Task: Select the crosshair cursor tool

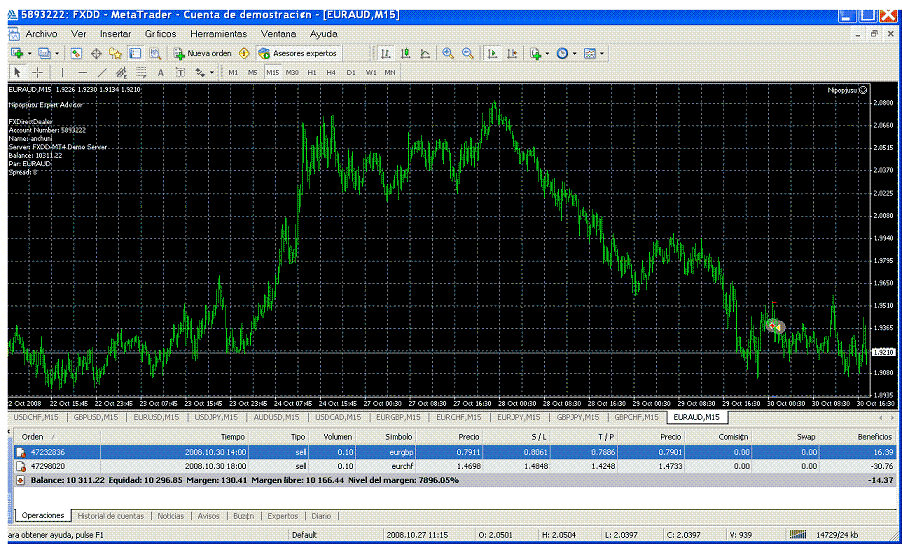Action: pos(37,72)
